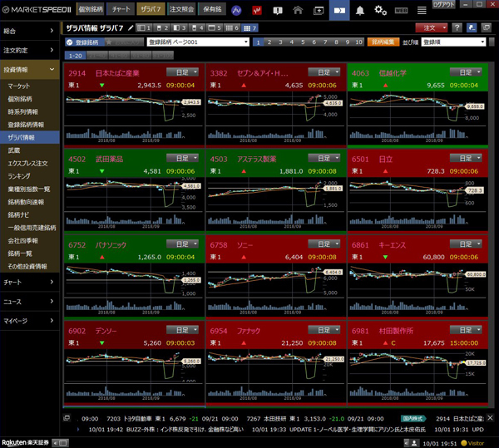Screen dimensions: 499x448
Task: Select layout 3 icon
Action: pyautogui.click(x=180, y=28)
